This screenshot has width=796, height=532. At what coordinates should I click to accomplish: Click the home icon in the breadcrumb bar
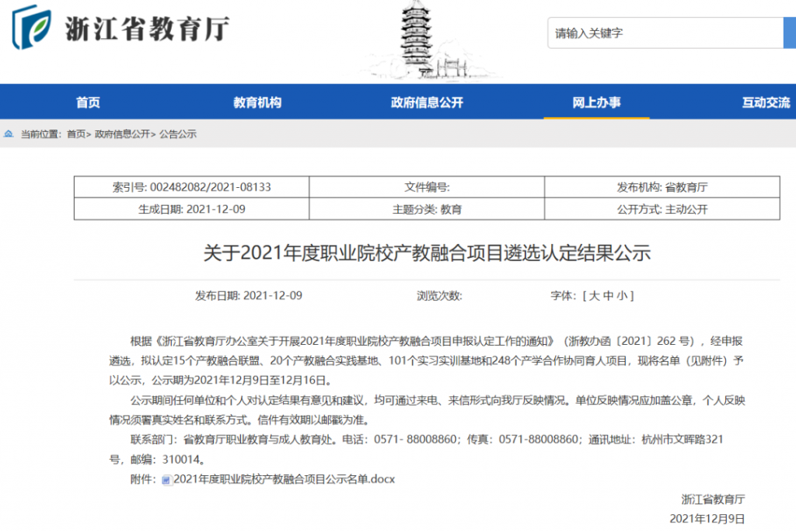pyautogui.click(x=9, y=134)
